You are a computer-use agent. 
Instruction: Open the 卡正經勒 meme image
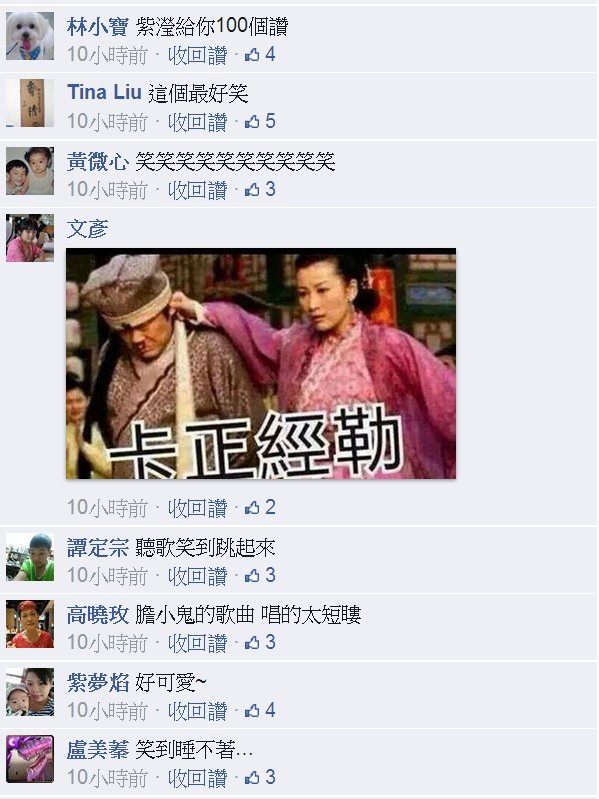coord(261,363)
